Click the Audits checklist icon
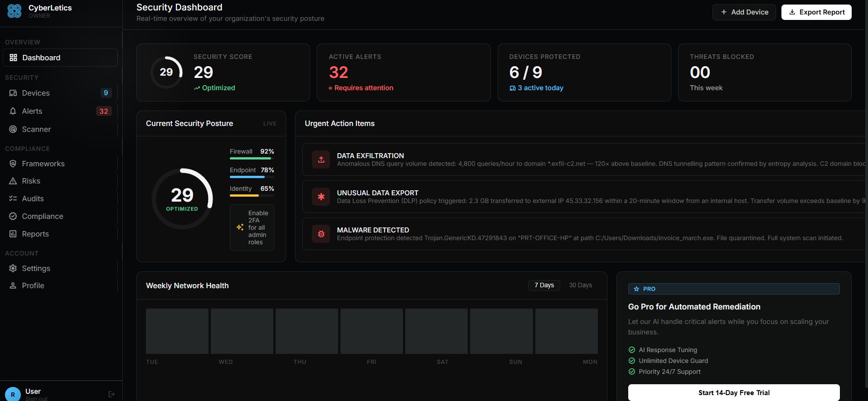The width and height of the screenshot is (868, 401). [x=13, y=198]
